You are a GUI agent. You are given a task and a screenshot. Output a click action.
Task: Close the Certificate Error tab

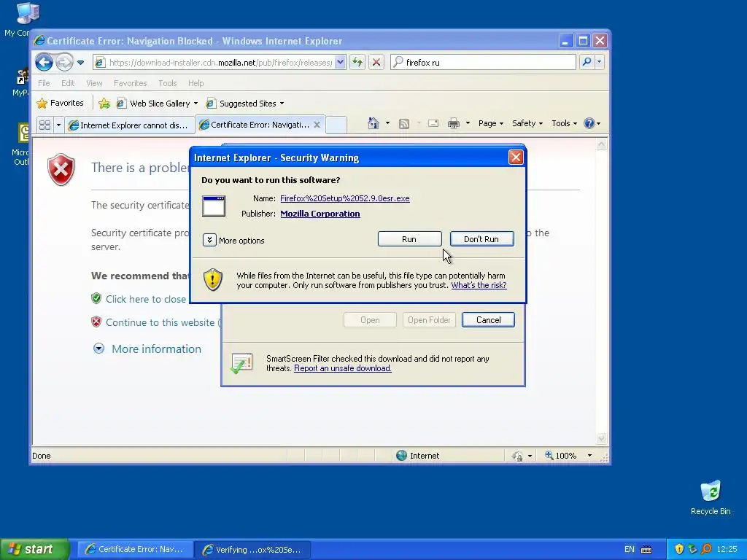point(317,125)
